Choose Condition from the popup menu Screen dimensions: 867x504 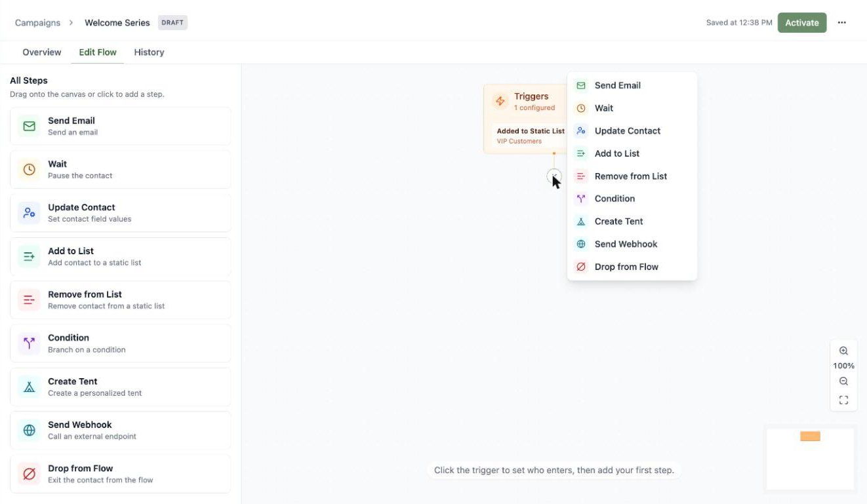632,199
